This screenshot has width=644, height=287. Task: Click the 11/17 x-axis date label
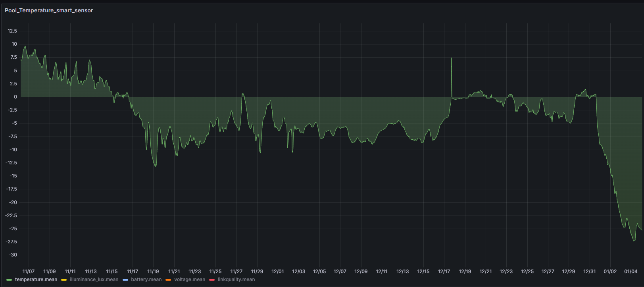[x=133, y=272]
